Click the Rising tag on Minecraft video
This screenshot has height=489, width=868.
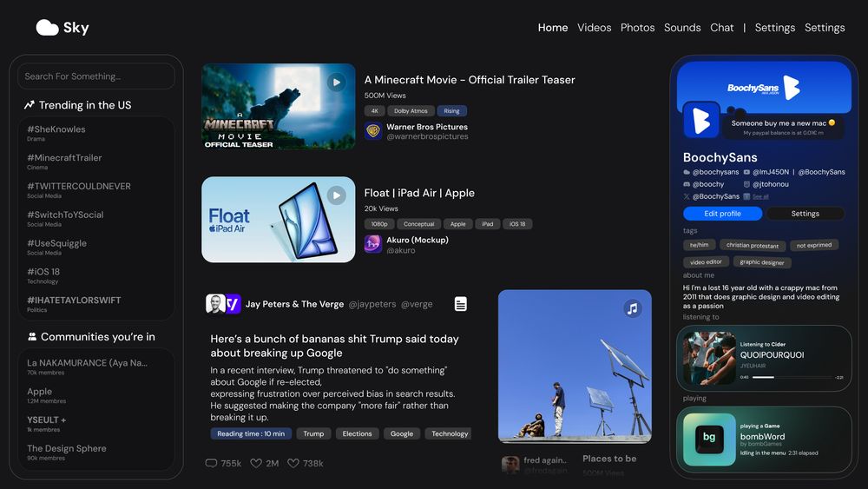[451, 111]
